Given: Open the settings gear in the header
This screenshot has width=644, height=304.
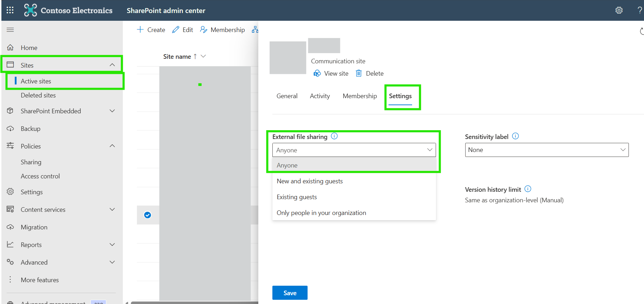Looking at the screenshot, I should tap(619, 10).
